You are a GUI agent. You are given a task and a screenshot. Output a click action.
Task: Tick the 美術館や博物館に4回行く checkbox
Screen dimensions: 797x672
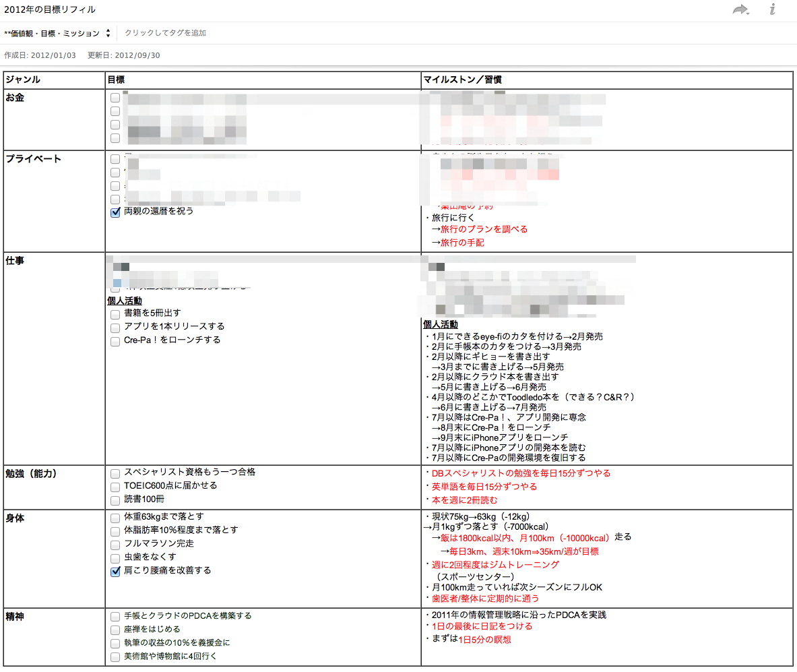(115, 656)
